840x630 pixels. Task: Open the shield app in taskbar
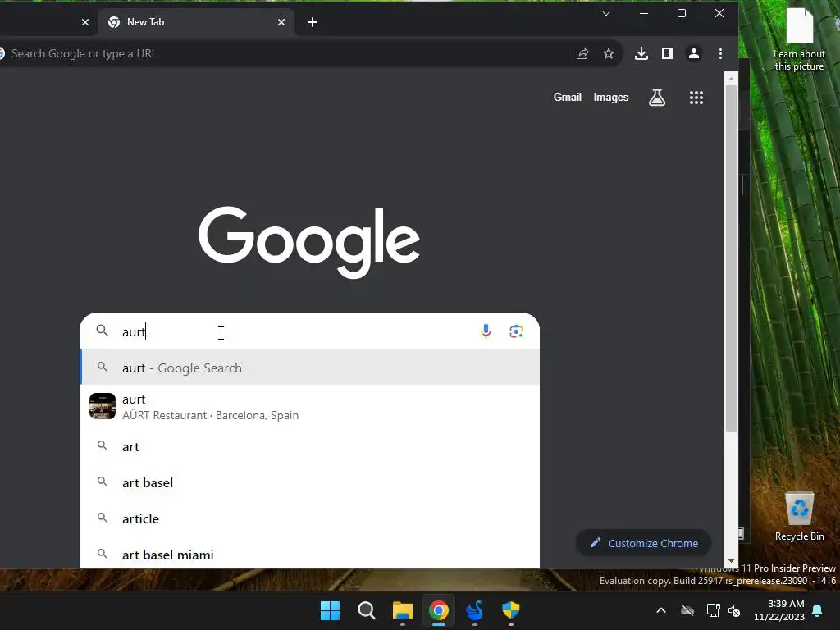tap(510, 610)
